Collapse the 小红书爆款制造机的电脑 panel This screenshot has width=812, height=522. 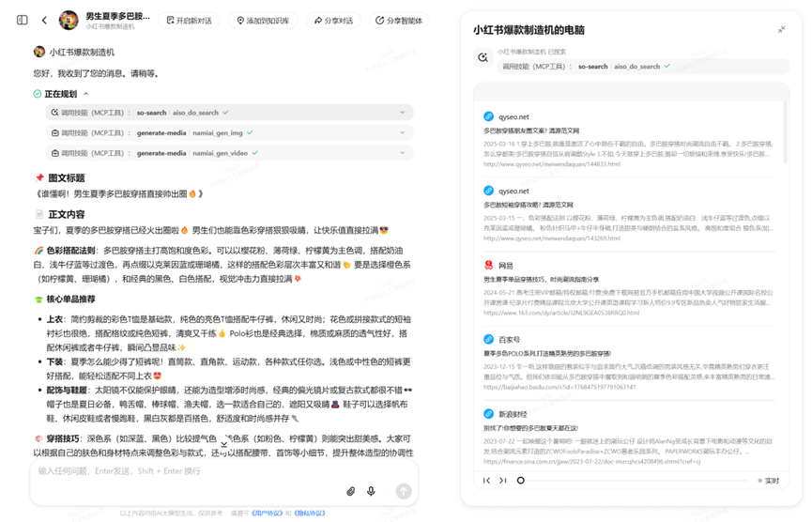tap(781, 29)
